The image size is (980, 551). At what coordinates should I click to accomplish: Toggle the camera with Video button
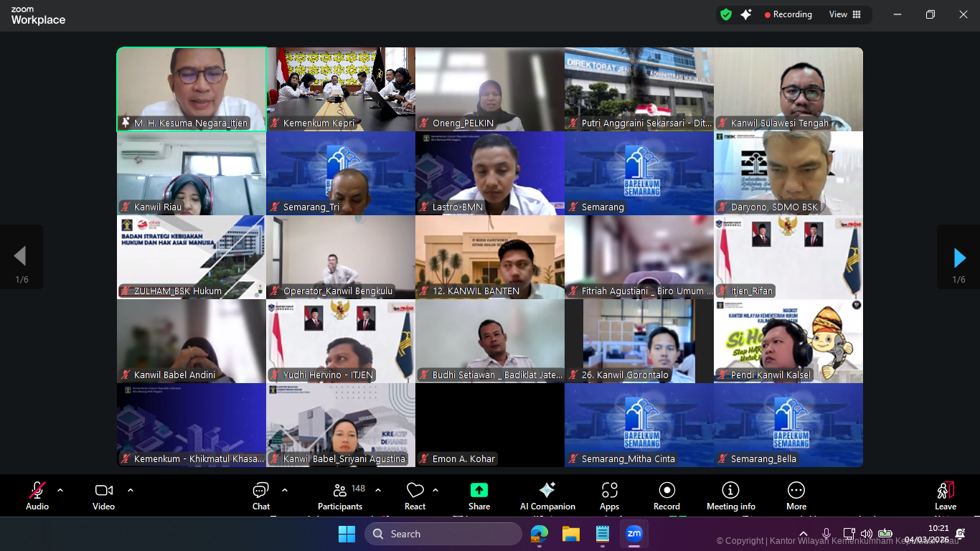pos(103,496)
